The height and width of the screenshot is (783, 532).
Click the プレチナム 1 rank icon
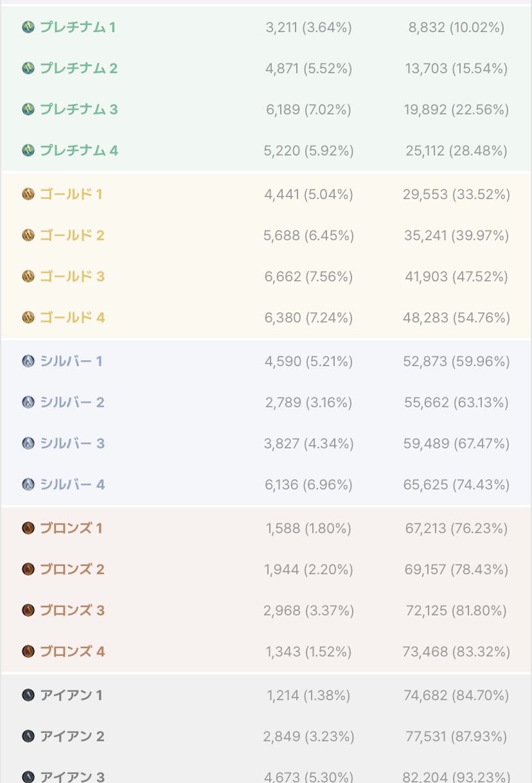point(28,27)
